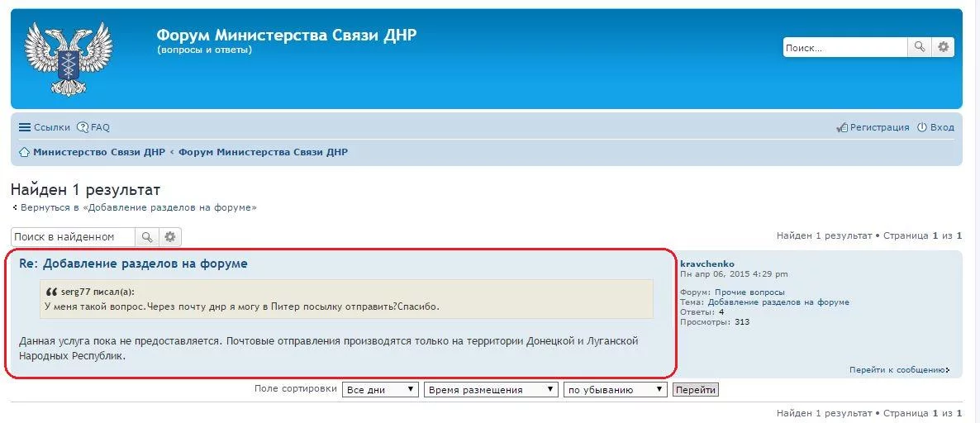This screenshot has height=423, width=980.
Task: Open Форум Министерства Связи ДНР breadcrumb
Action: coord(263,152)
